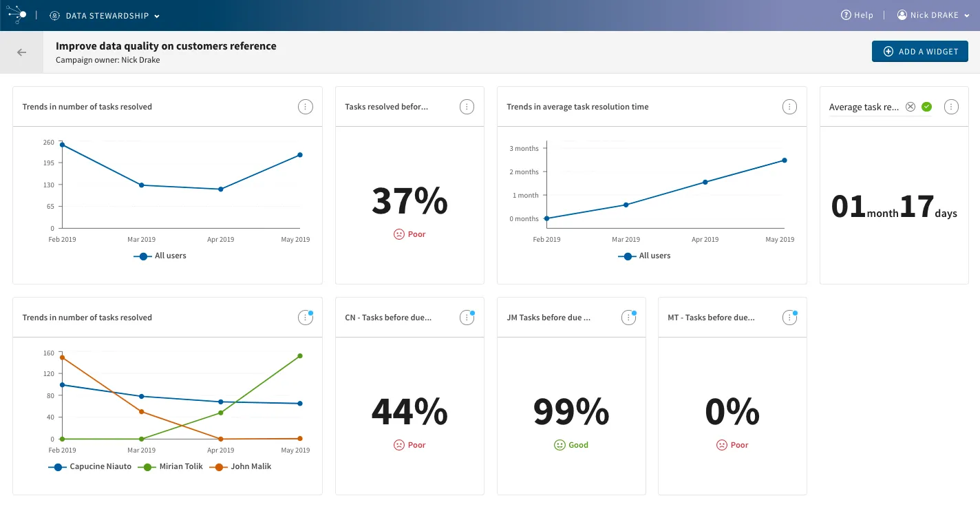Open options menu of Average task resolution widget
This screenshot has width=980, height=518.
(x=951, y=107)
